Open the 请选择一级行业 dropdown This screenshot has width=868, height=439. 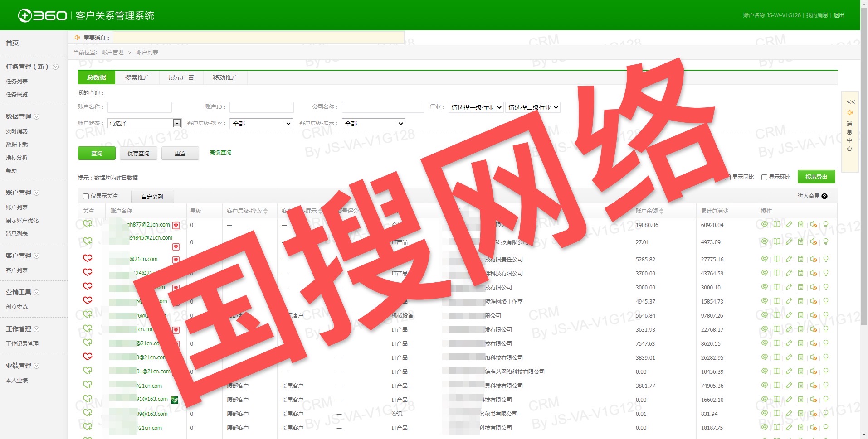[x=476, y=107]
